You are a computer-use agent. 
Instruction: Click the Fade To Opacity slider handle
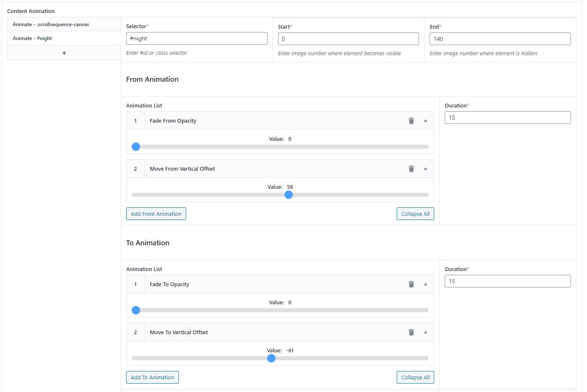point(136,310)
